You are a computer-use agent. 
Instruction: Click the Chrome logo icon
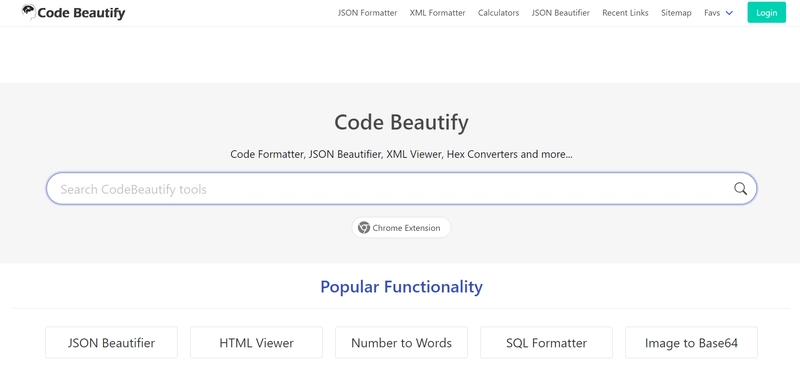(364, 228)
